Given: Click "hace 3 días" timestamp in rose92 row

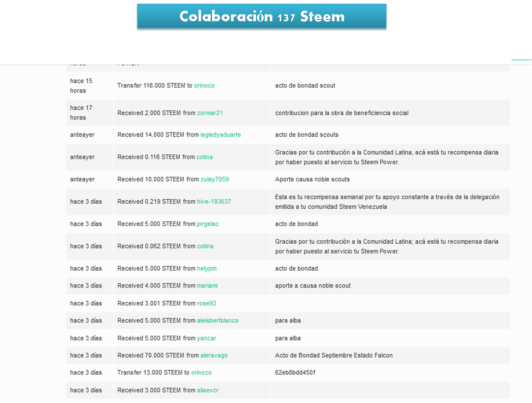Looking at the screenshot, I should pyautogui.click(x=86, y=303).
